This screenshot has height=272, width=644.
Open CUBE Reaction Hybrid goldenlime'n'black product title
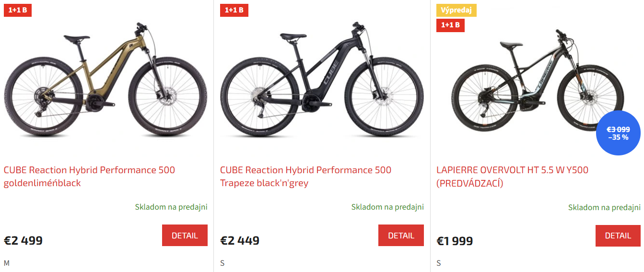point(89,177)
